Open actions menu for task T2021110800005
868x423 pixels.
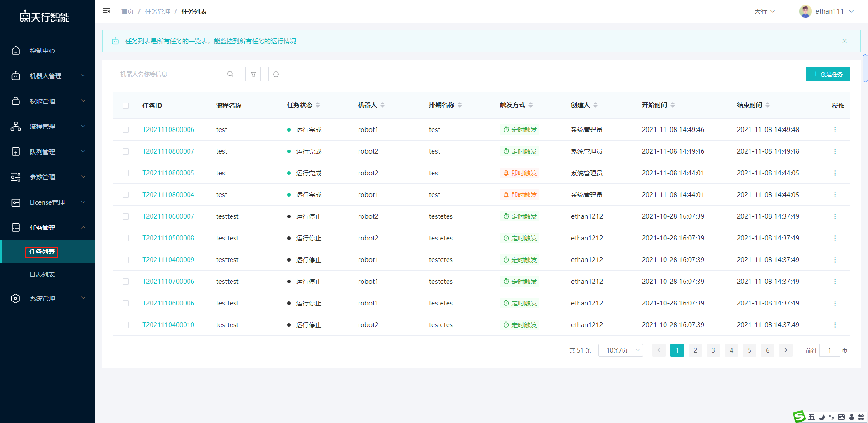point(835,173)
